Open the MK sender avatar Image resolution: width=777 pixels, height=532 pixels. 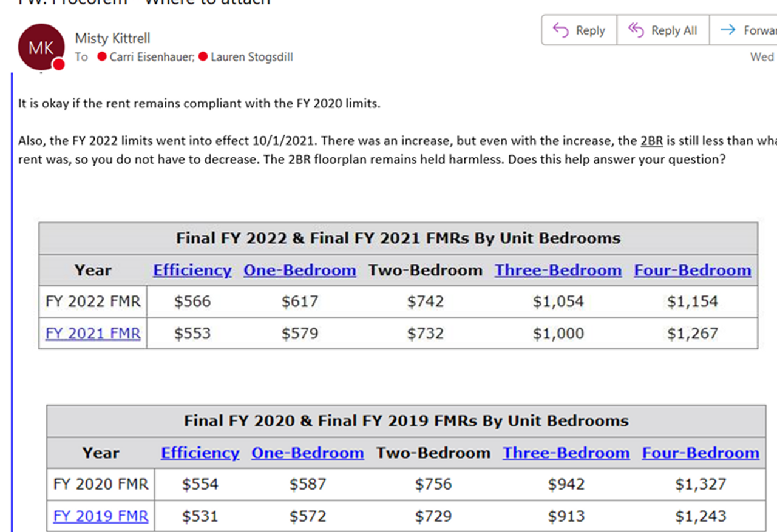coord(41,47)
